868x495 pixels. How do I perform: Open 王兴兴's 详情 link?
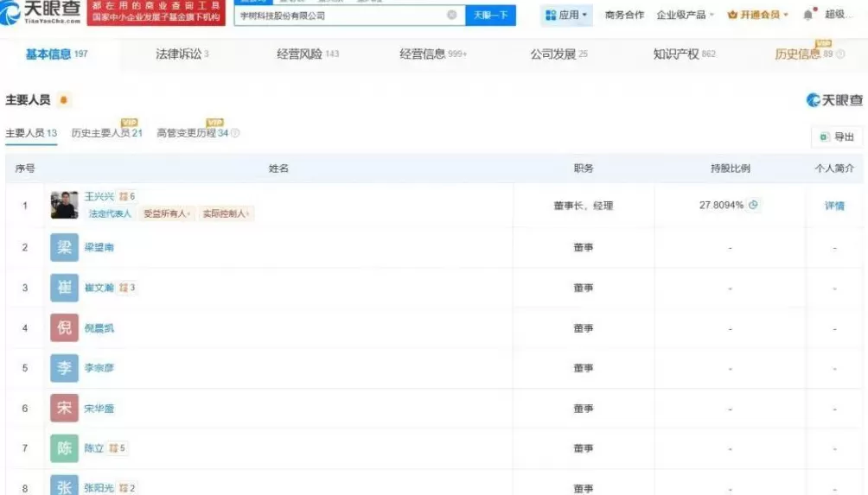point(834,206)
